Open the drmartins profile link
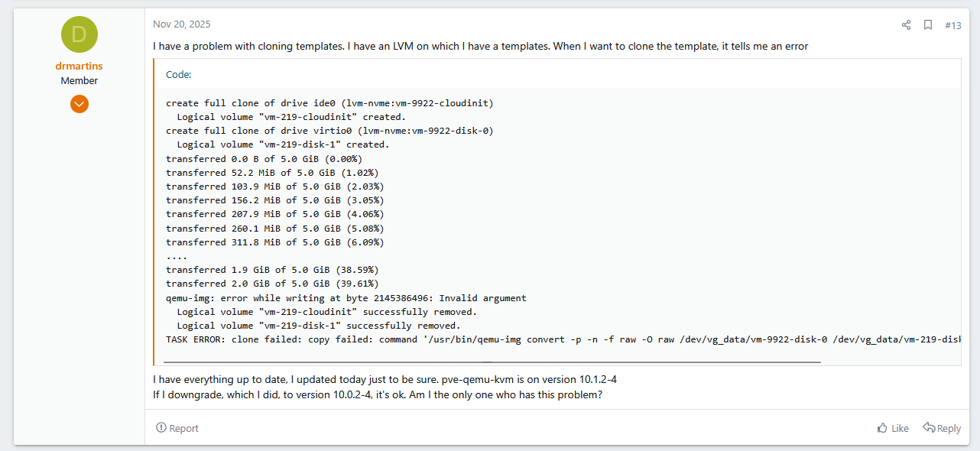980x451 pixels. click(x=79, y=67)
